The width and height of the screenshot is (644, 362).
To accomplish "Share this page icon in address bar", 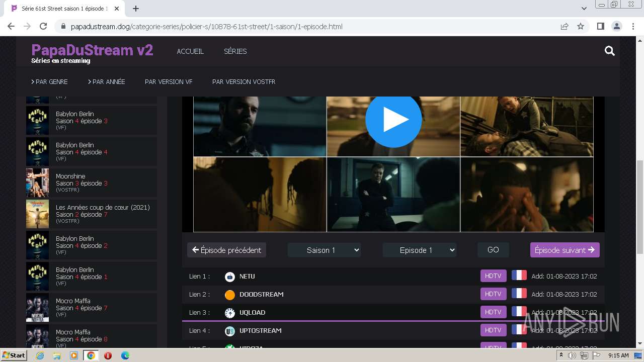I will coord(565,26).
